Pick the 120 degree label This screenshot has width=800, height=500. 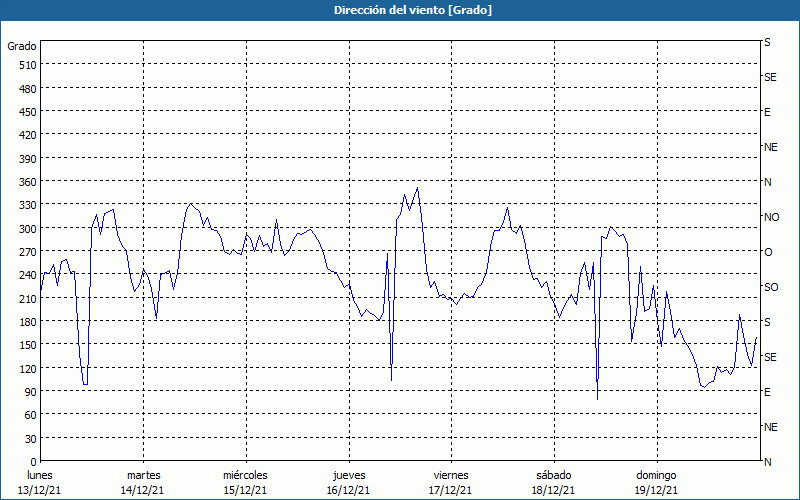(x=28, y=369)
